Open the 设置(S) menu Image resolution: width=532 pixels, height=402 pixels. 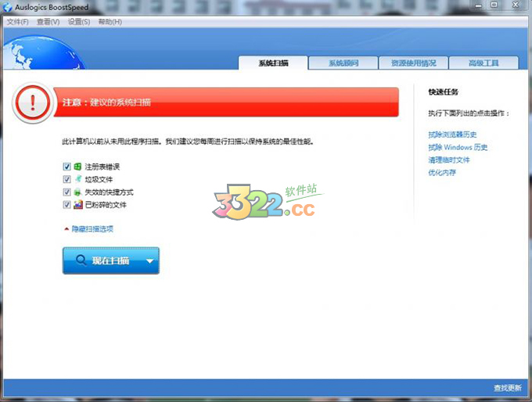point(79,22)
